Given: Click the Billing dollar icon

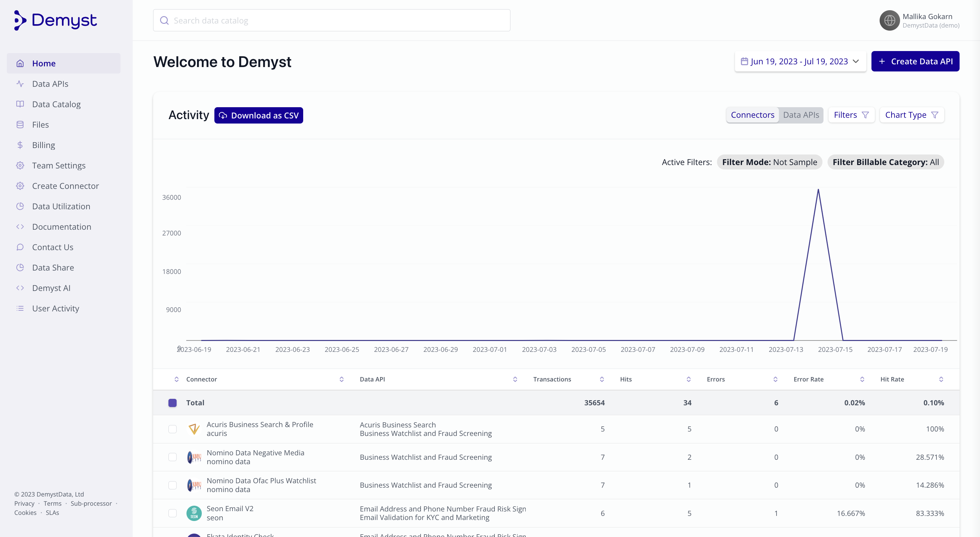Looking at the screenshot, I should 20,145.
